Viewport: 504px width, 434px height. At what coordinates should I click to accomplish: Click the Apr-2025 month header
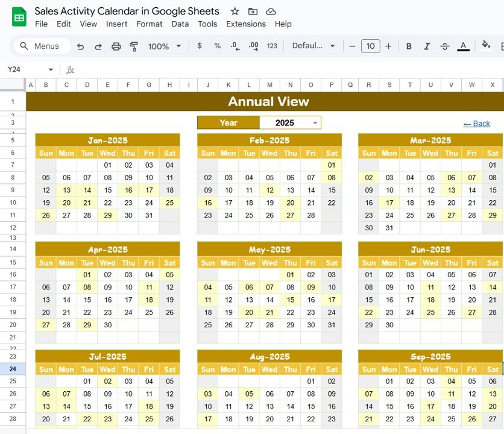click(108, 250)
